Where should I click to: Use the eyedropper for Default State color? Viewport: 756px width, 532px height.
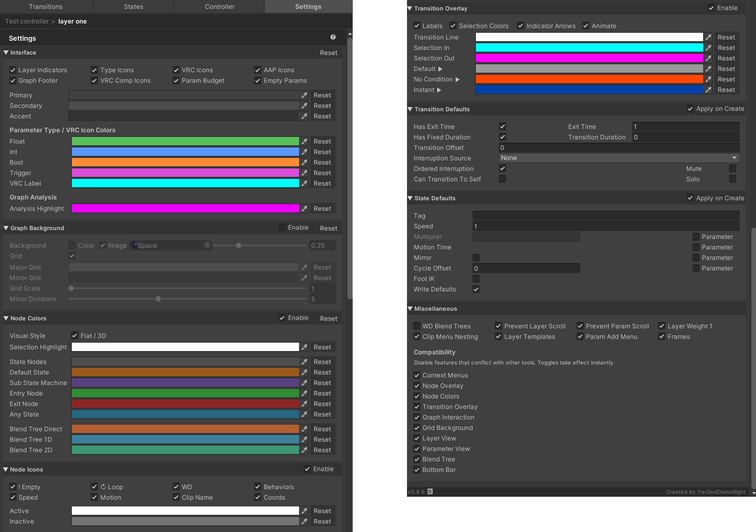coord(304,372)
